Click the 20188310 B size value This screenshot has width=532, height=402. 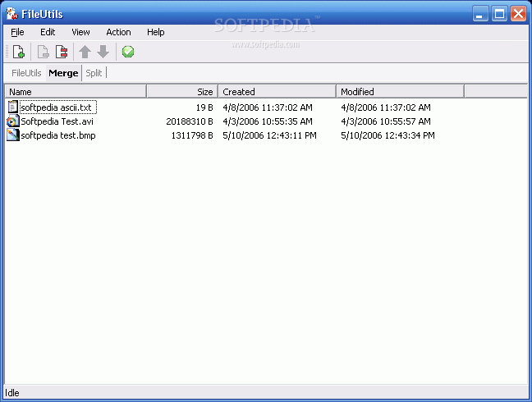point(190,121)
